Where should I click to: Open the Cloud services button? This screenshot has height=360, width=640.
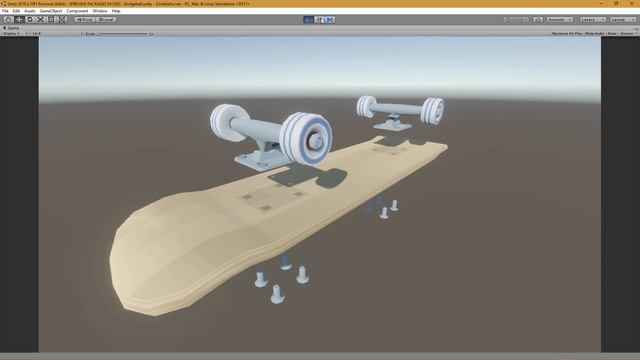[x=538, y=20]
